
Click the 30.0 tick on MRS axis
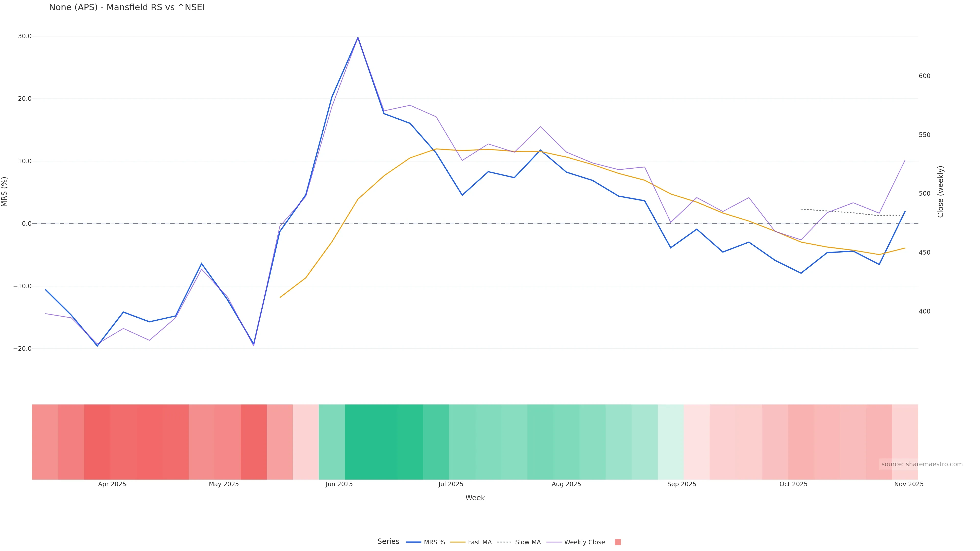point(25,36)
